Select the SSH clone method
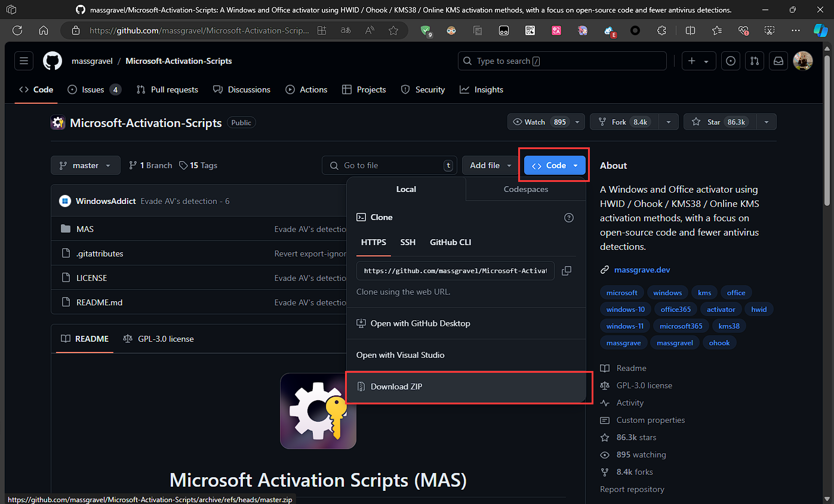This screenshot has width=834, height=504. [408, 242]
